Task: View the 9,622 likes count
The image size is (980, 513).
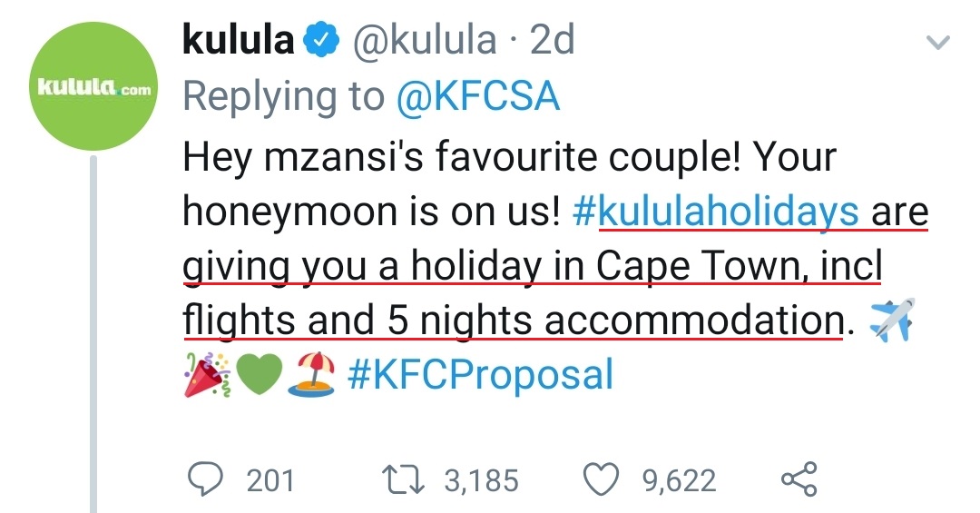Action: click(680, 479)
